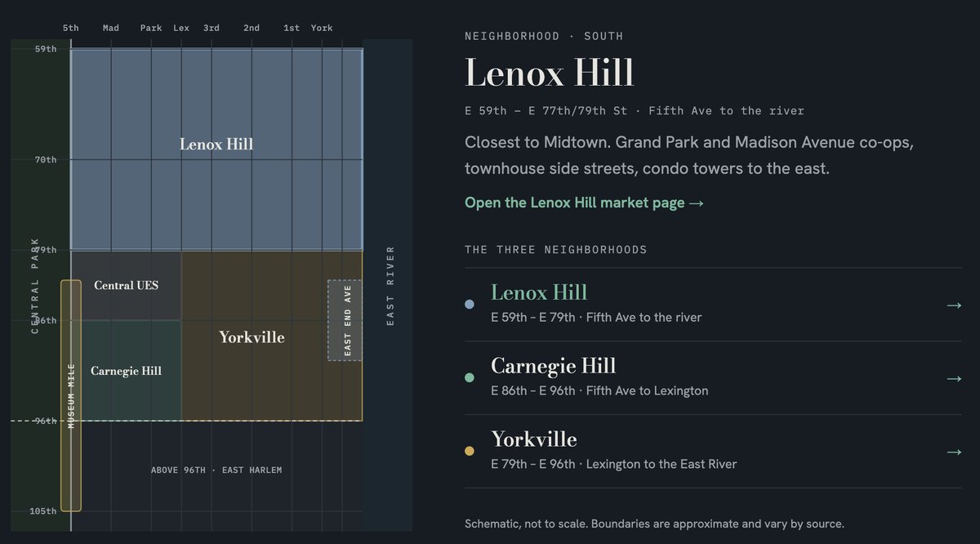Click the '2nd' avenue label above the map
Viewport: 980px width, 544px height.
(x=252, y=28)
